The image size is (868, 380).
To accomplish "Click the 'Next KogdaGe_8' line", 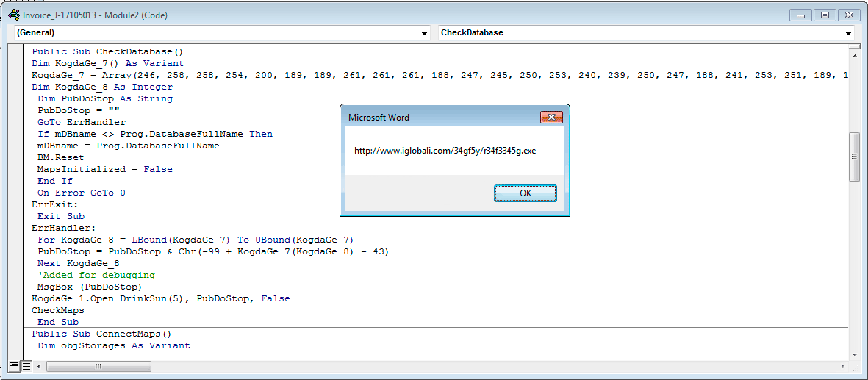I will [x=79, y=263].
